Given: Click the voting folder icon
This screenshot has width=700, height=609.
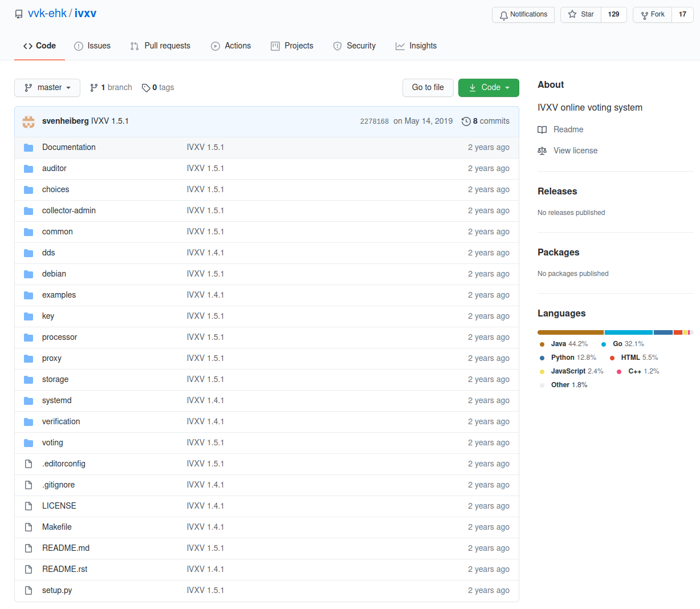Looking at the screenshot, I should click(x=29, y=443).
